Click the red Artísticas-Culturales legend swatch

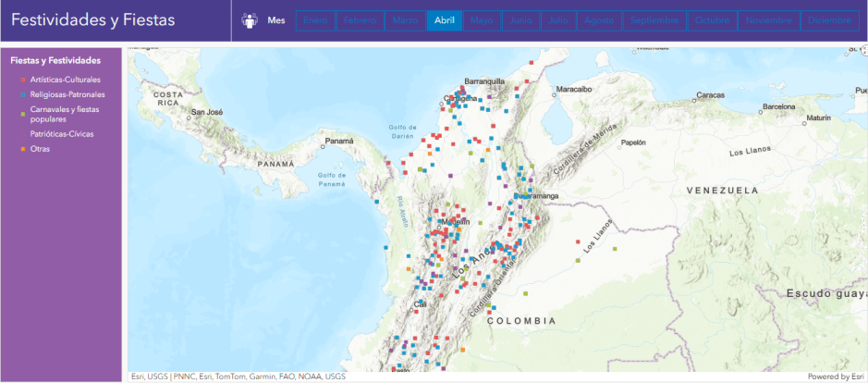24,80
